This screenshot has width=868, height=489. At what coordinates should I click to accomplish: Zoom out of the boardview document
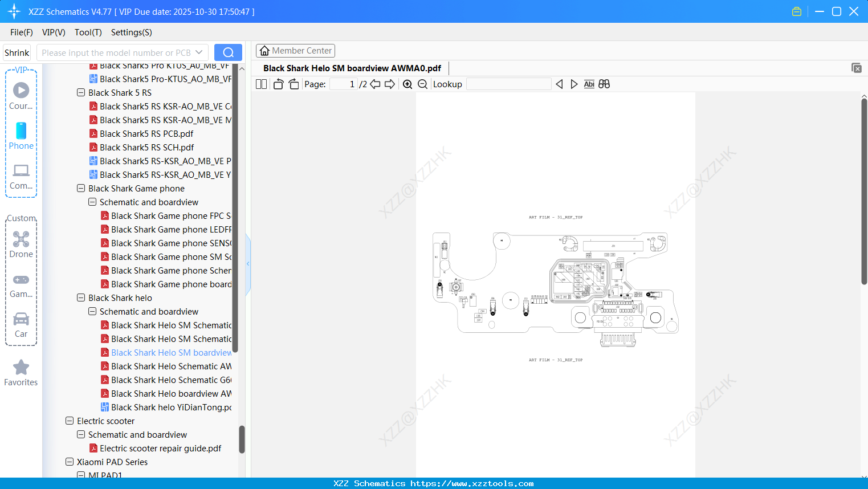click(422, 84)
